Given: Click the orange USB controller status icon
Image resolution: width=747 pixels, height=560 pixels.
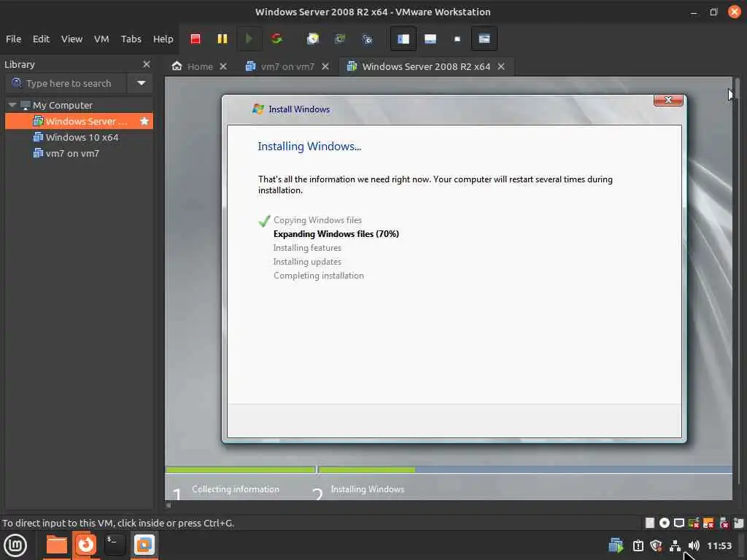Looking at the screenshot, I should (x=708, y=523).
